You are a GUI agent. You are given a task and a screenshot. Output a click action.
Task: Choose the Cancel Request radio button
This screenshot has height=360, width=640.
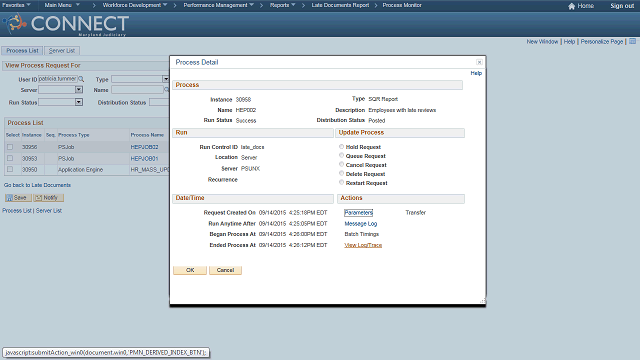click(x=341, y=164)
